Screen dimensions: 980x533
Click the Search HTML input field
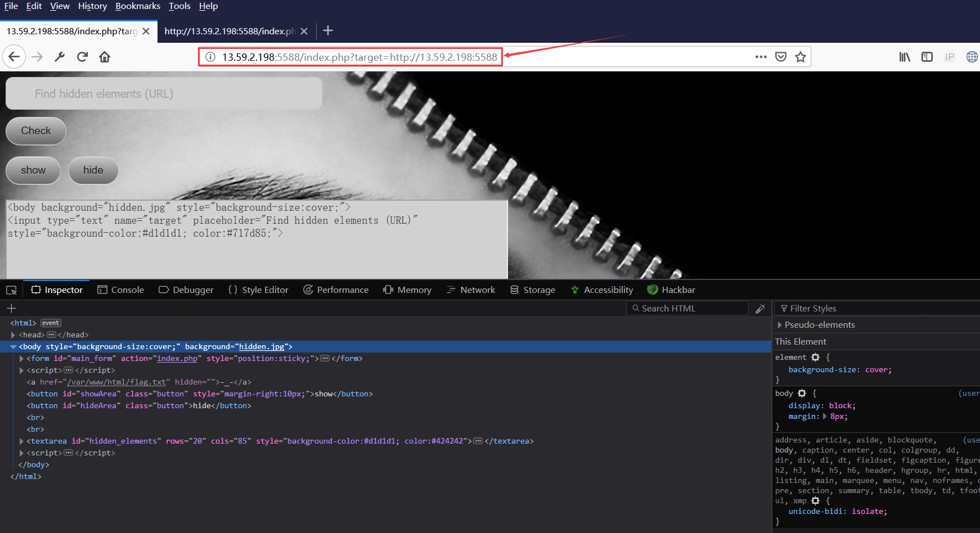point(689,309)
